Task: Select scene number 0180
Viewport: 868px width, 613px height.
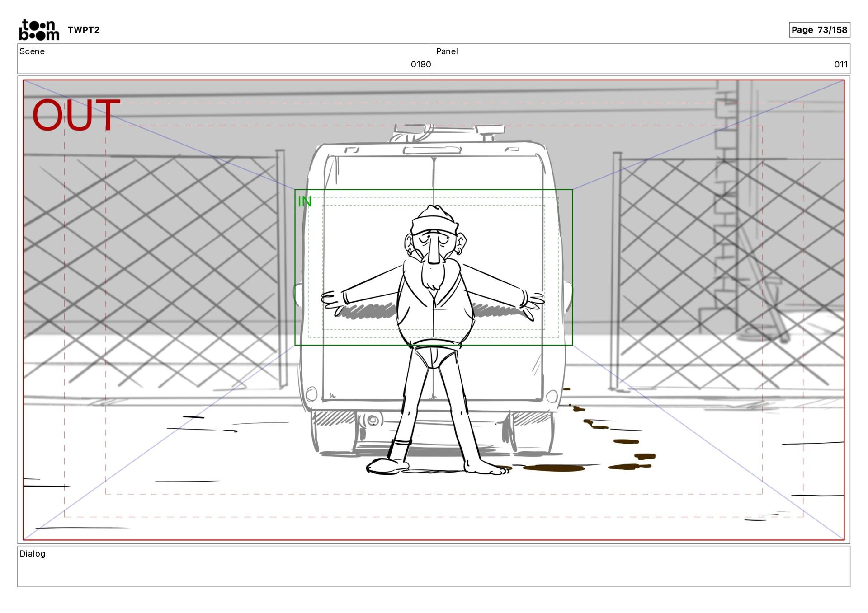Action: tap(420, 65)
